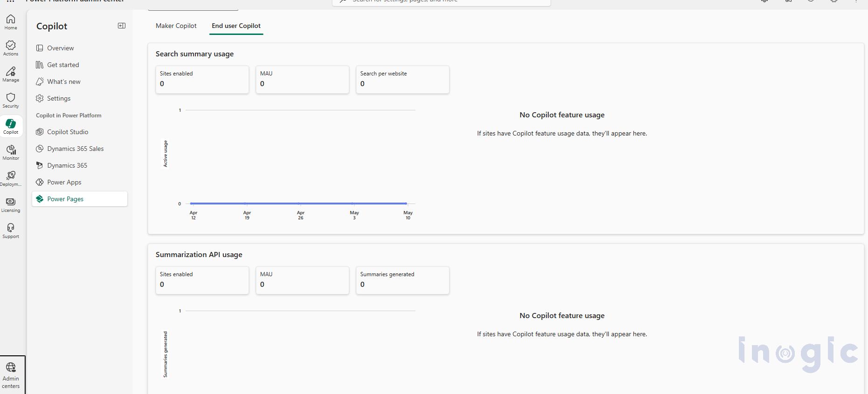Viewport: 868px width, 394px height.
Task: Click the Active usage axis title
Action: click(x=165, y=154)
